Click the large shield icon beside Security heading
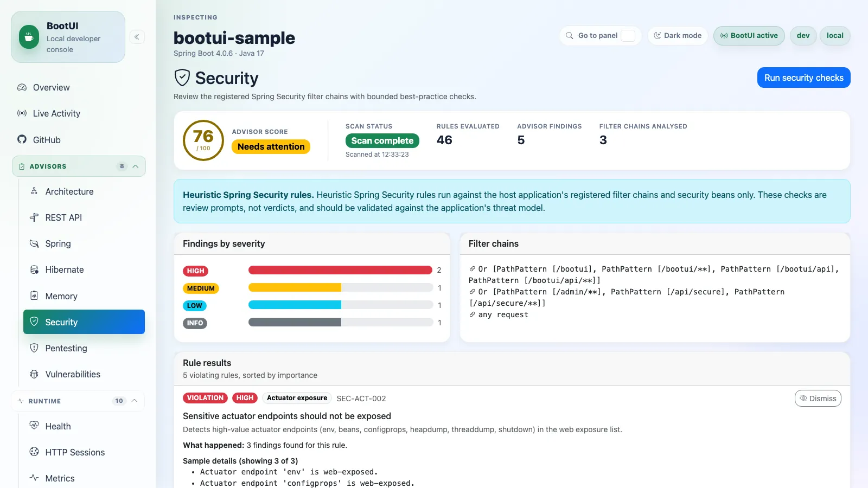 [x=182, y=78]
